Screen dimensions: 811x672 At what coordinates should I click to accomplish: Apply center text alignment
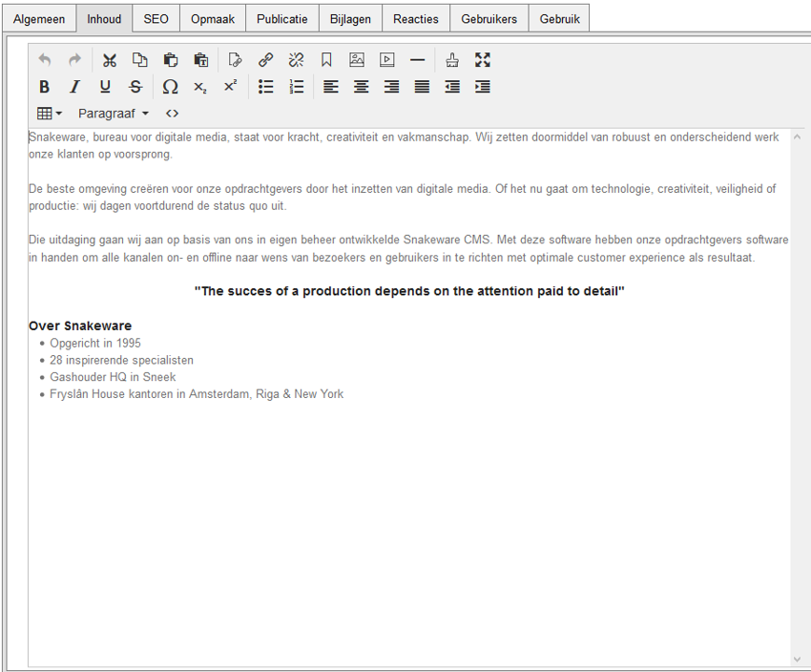[x=361, y=87]
